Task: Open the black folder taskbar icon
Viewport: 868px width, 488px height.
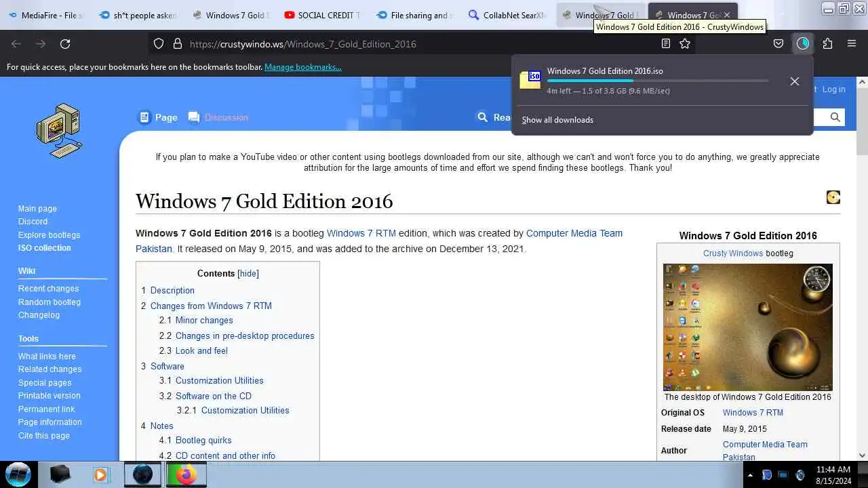Action: [60, 474]
